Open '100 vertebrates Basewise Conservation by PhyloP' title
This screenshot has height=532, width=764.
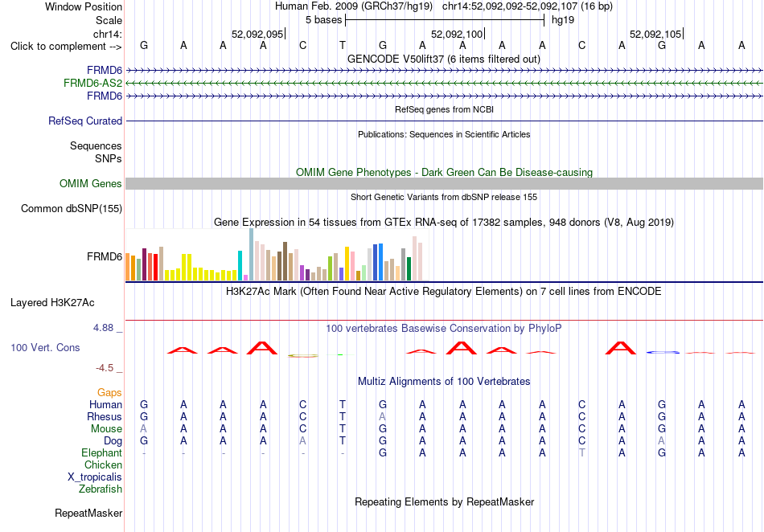[444, 329]
